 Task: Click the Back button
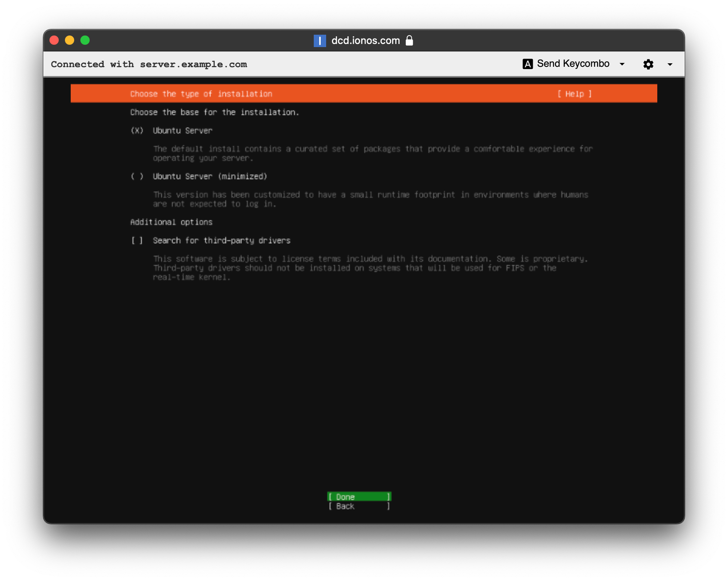point(359,506)
